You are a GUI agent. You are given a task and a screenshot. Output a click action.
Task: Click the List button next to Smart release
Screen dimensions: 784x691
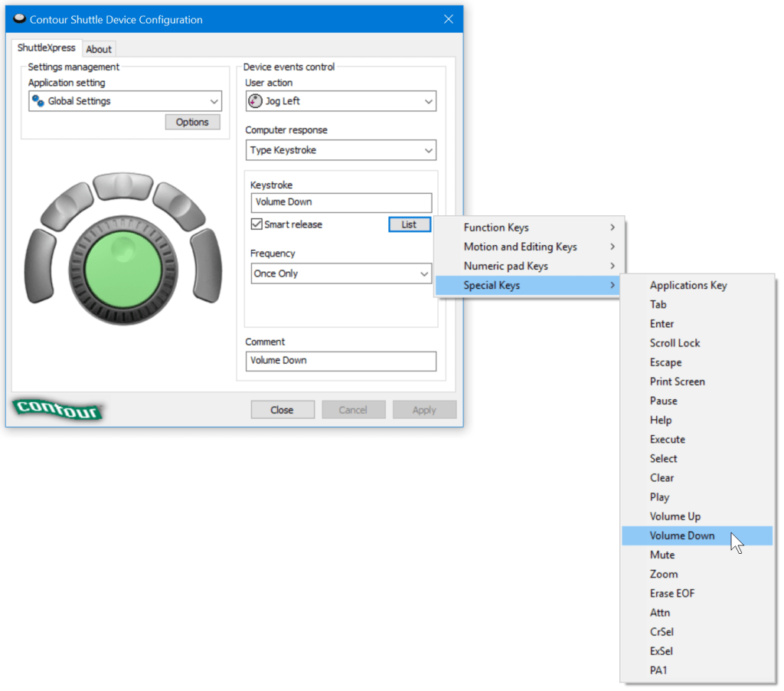pyautogui.click(x=410, y=224)
